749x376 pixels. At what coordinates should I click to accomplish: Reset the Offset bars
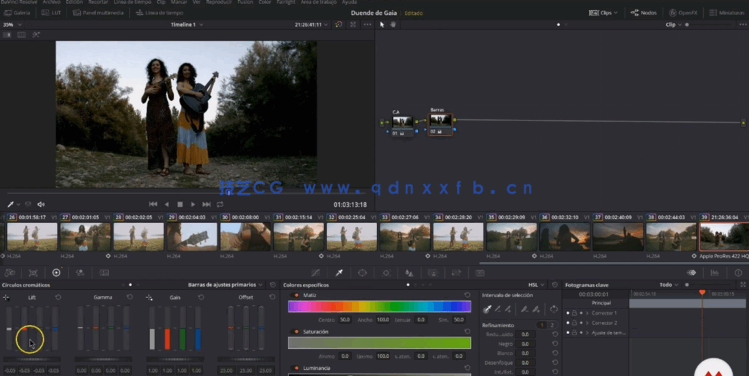click(x=272, y=297)
